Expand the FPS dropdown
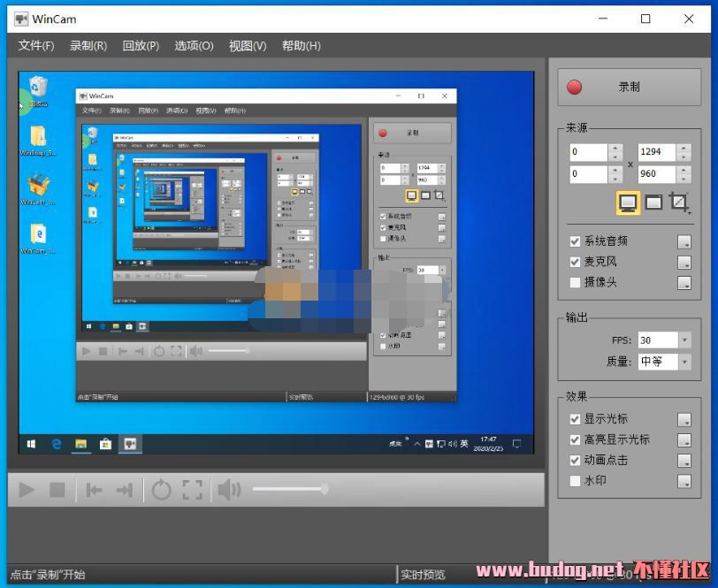718x588 pixels. 684,340
